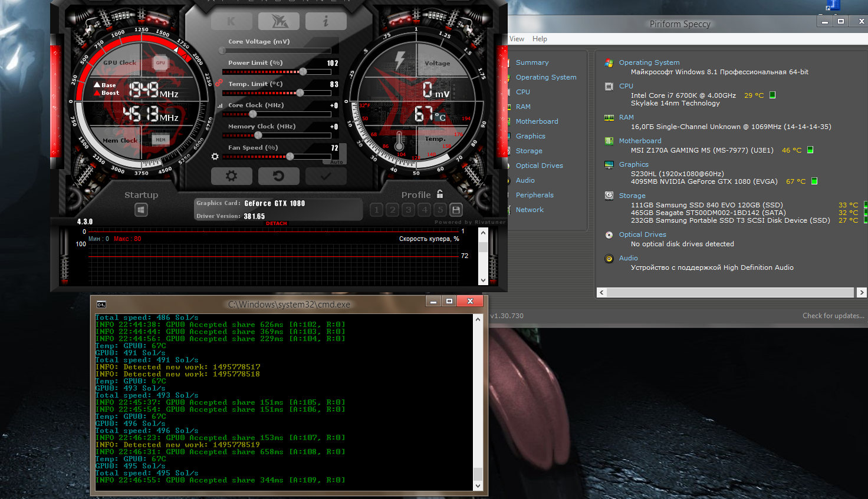Image resolution: width=868 pixels, height=499 pixels.
Task: Open fan settings gear beside Fan Speed
Action: click(215, 157)
